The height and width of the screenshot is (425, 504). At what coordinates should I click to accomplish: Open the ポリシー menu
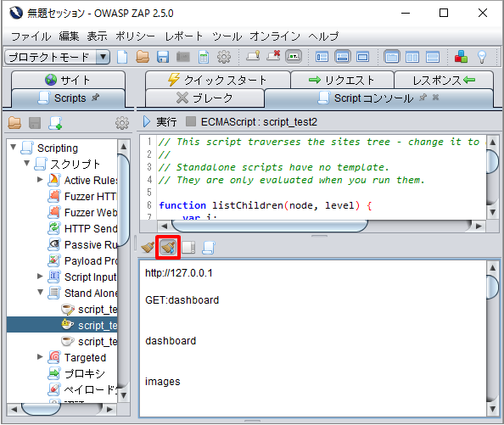coord(135,36)
